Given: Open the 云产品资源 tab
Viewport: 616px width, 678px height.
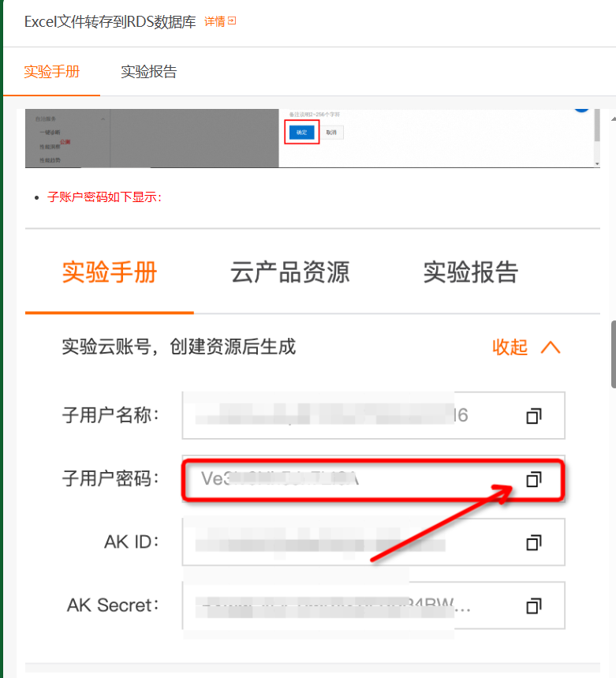Looking at the screenshot, I should tap(289, 272).
